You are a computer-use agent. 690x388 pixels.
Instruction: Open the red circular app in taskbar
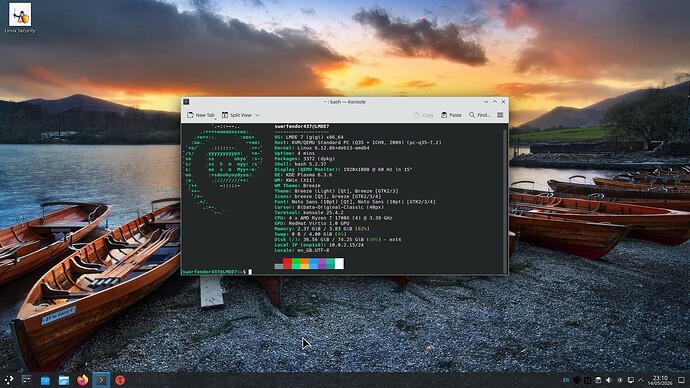[x=120, y=380]
